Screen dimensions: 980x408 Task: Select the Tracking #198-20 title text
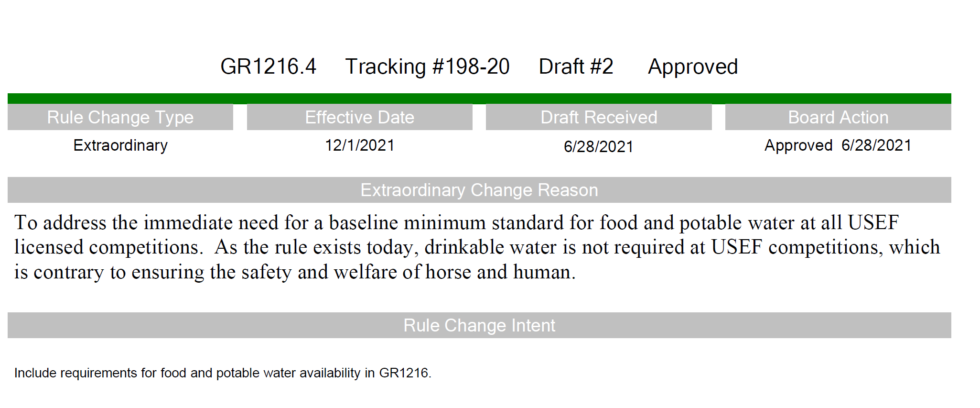click(x=427, y=66)
